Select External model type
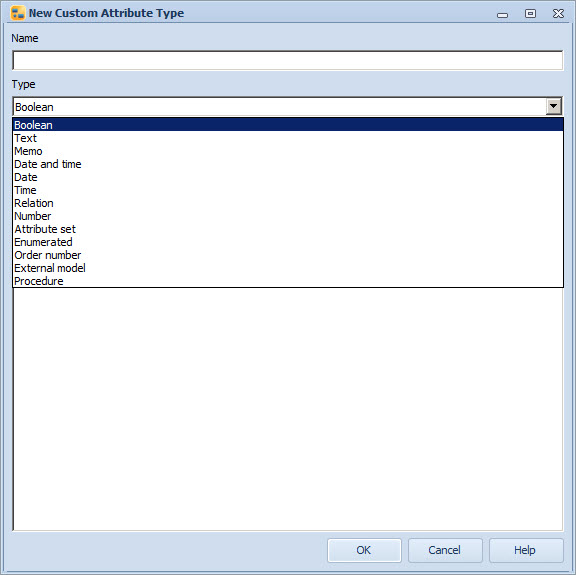This screenshot has width=576, height=575. click(x=288, y=268)
